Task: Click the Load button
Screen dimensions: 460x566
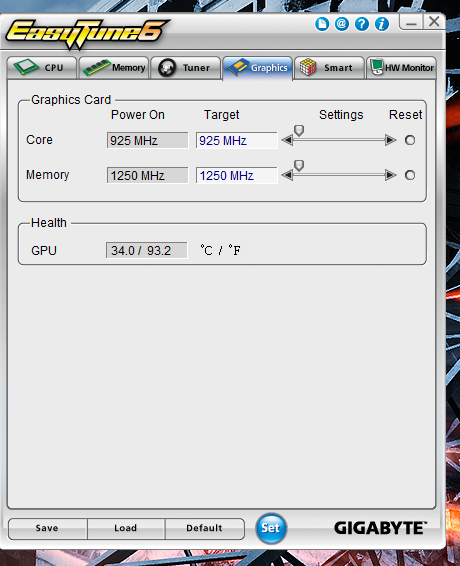Action: click(x=126, y=528)
